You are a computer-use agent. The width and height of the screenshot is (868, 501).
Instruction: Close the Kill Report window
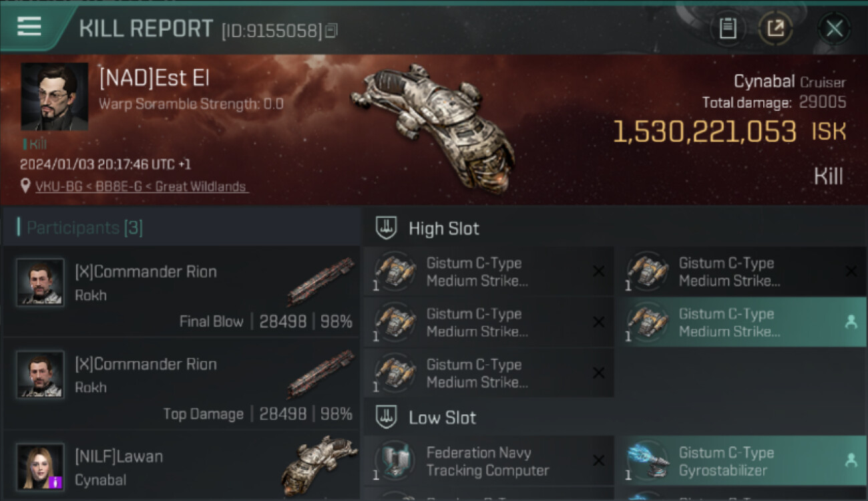click(x=834, y=29)
